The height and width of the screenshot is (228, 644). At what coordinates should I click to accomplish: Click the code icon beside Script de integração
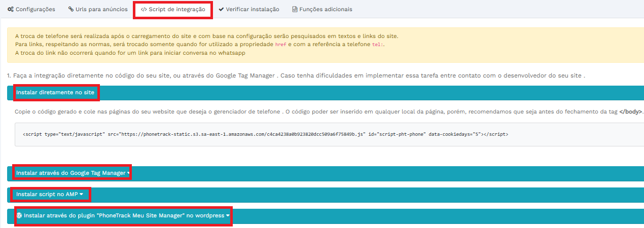pos(144,9)
